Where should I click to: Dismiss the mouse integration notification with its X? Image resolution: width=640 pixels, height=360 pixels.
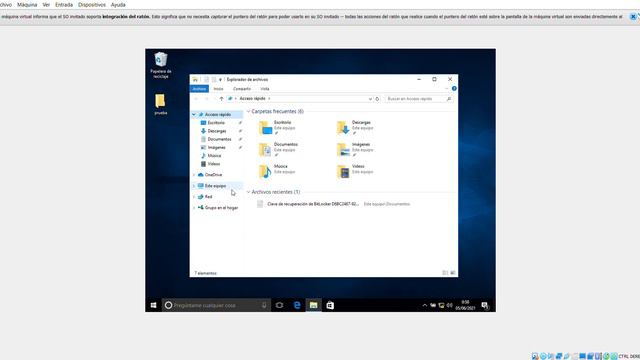point(633,17)
